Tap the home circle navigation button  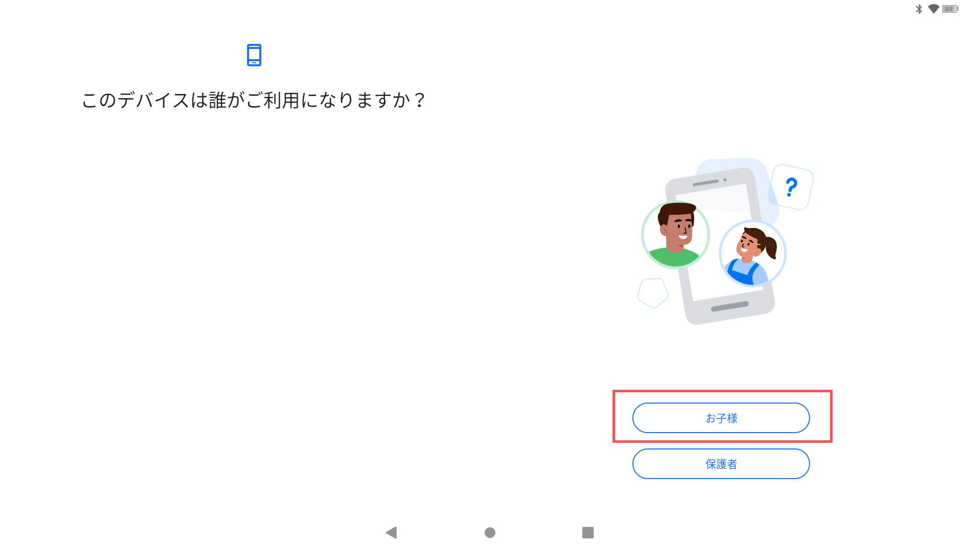coord(490,533)
